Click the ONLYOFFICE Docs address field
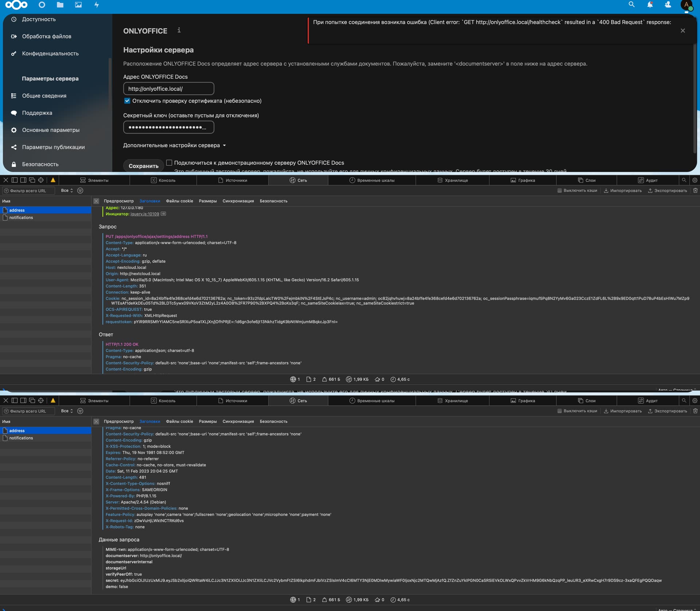This screenshot has height=611, width=700. pyautogui.click(x=168, y=89)
